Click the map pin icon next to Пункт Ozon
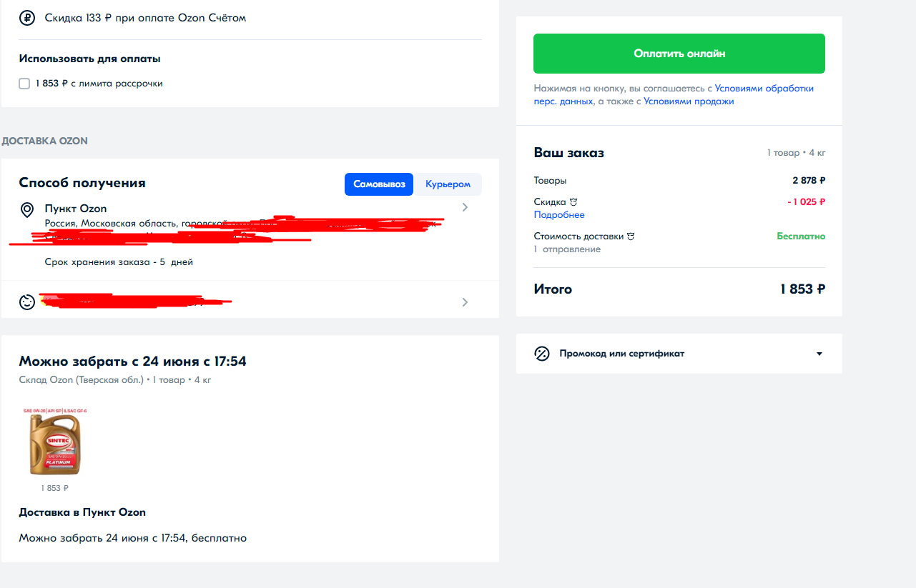 click(27, 210)
